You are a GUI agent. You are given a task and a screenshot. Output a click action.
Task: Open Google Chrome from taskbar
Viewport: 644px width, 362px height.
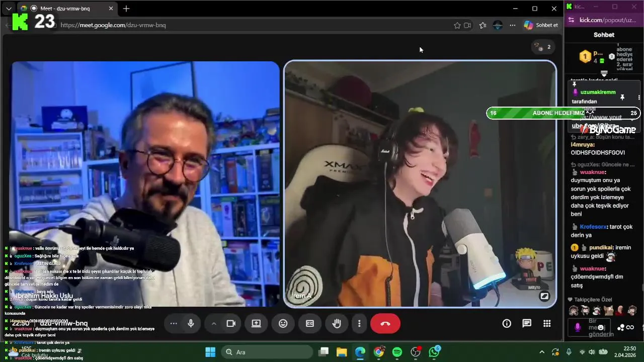tap(379, 352)
